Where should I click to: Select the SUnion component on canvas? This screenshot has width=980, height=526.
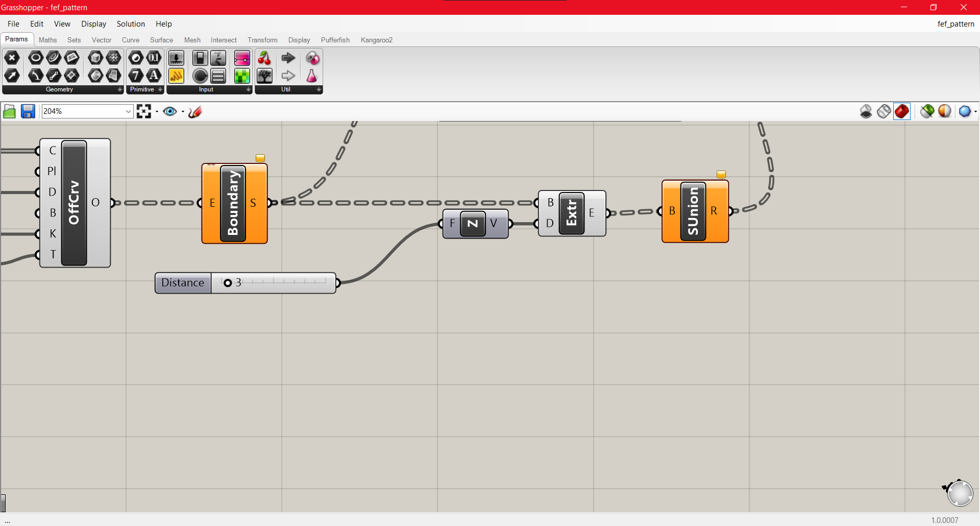694,210
